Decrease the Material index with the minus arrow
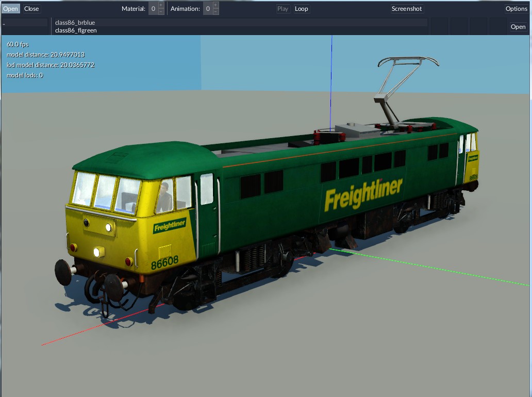The width and height of the screenshot is (532, 397). coord(161,12)
